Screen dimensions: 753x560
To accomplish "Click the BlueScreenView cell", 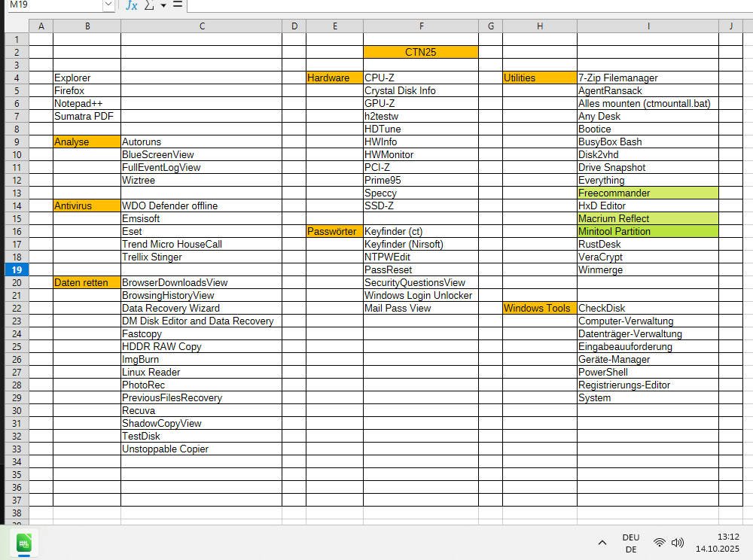I will click(x=201, y=154).
